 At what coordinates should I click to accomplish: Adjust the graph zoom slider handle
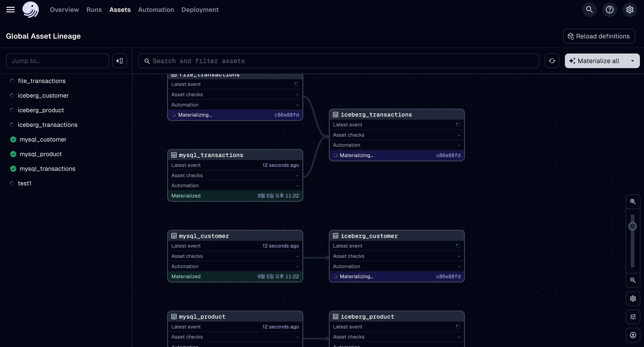632,226
